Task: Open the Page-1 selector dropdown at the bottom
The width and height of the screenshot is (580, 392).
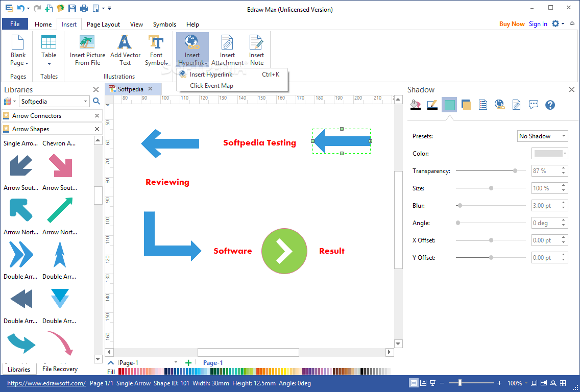Action: (176, 363)
